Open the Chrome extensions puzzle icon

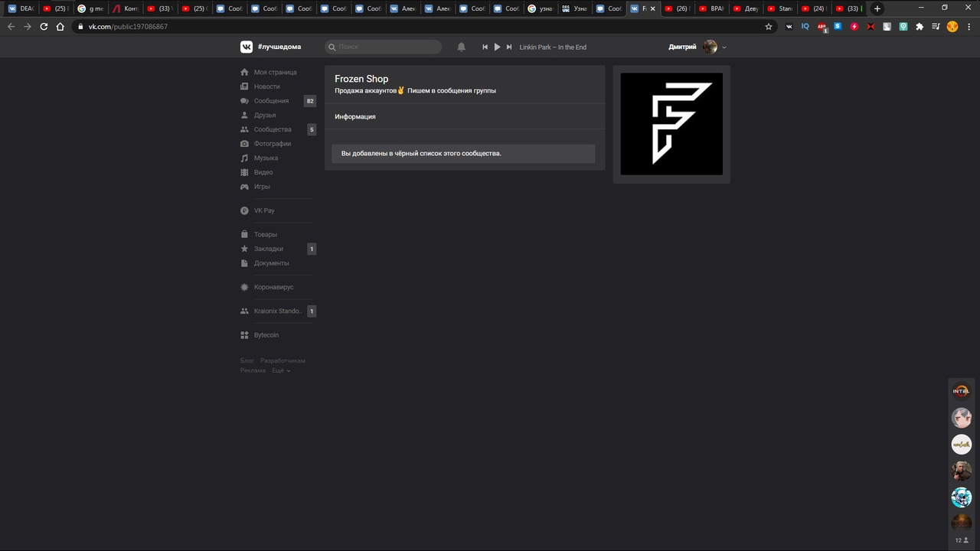pos(920,27)
